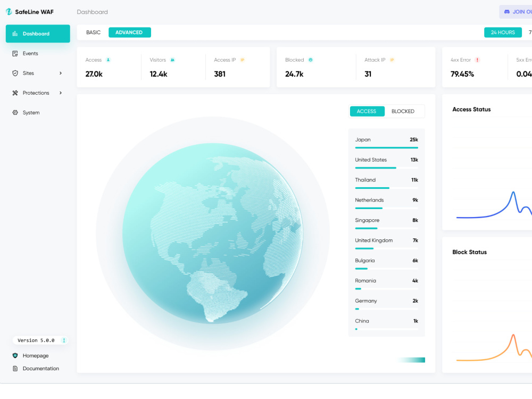Viewport: 532px width, 399px height.
Task: Click the Protections tools icon
Action: [15, 93]
